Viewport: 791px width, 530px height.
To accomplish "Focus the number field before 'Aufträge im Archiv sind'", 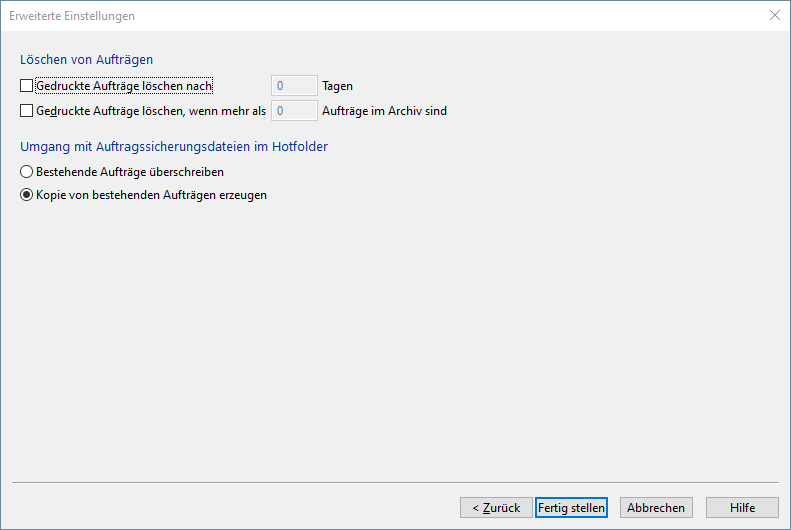I will pos(294,111).
